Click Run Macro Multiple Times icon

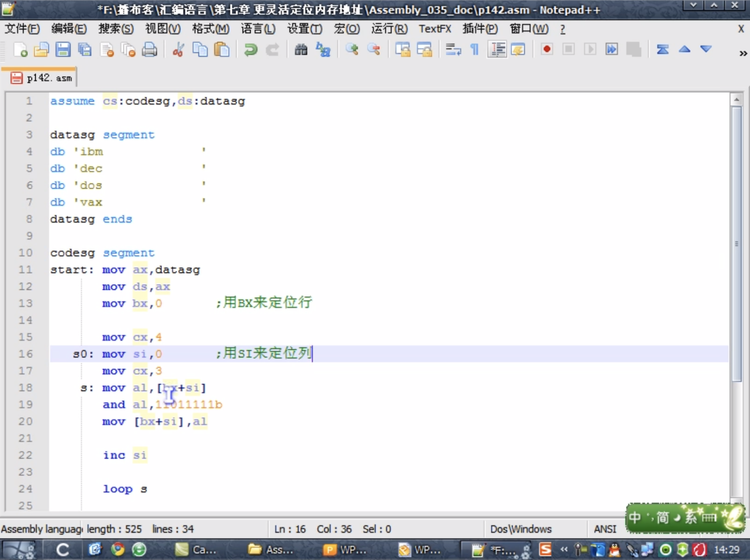pyautogui.click(x=611, y=49)
